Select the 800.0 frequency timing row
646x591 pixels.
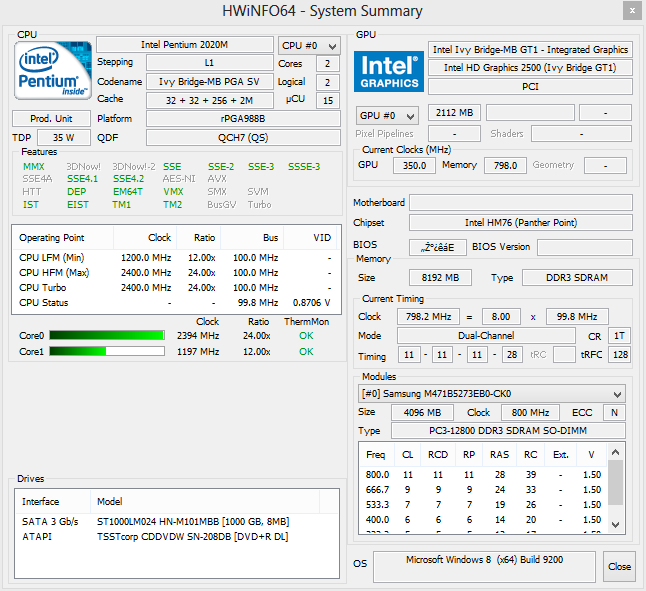484,475
